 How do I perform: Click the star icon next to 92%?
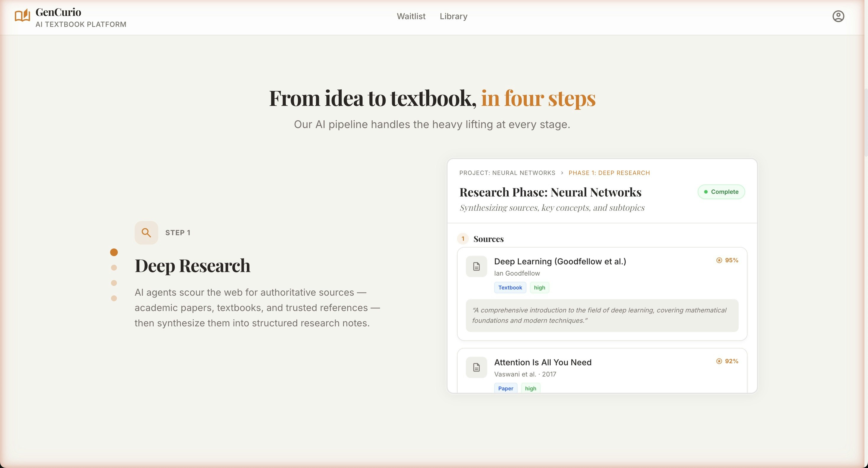719,361
